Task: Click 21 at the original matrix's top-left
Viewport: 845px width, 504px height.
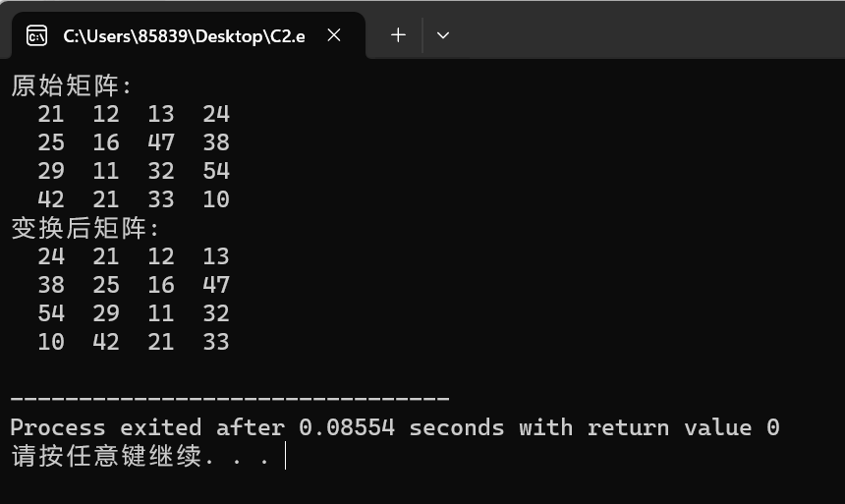Action: click(x=51, y=114)
